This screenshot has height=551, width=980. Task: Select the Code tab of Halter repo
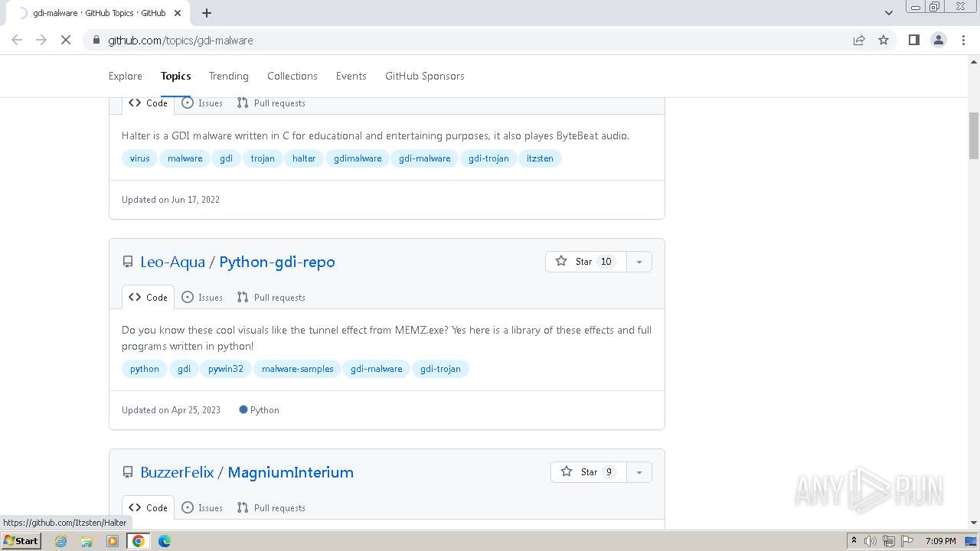pyautogui.click(x=148, y=103)
